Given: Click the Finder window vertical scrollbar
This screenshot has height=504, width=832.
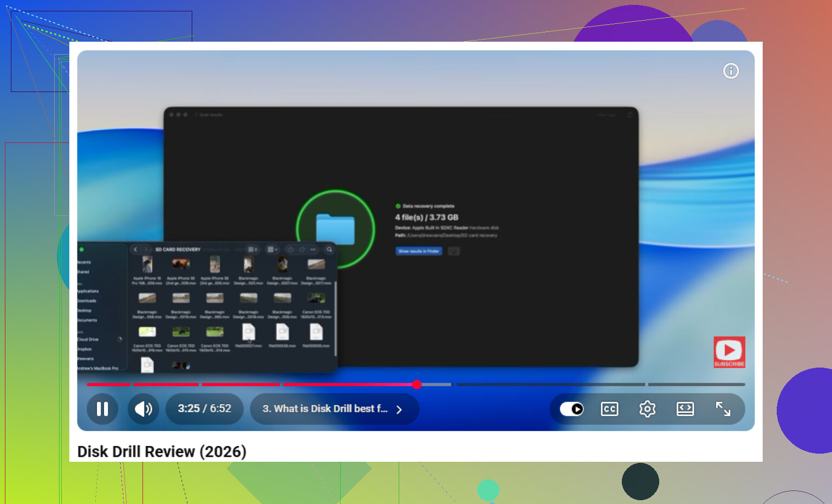Looking at the screenshot, I should [336, 318].
